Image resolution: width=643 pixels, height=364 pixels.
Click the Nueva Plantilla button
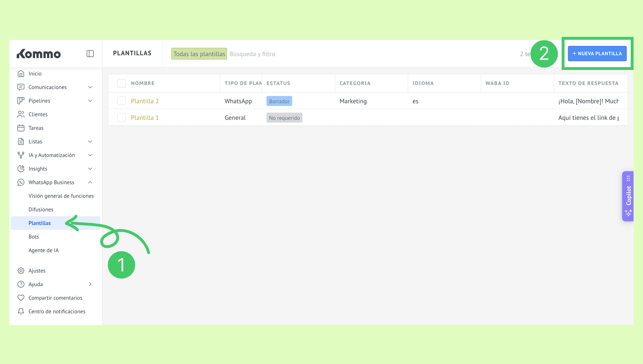pos(597,53)
